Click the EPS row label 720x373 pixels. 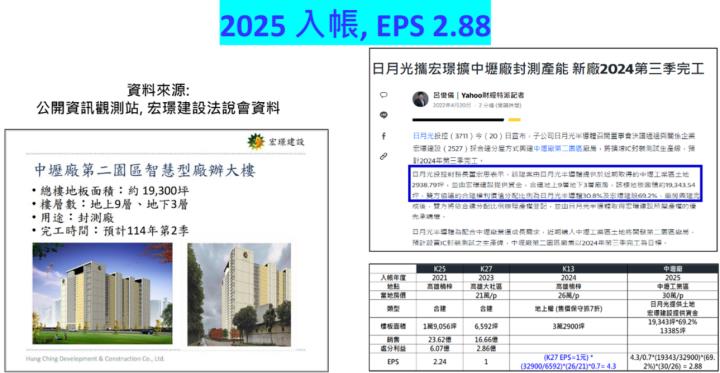click(x=394, y=362)
